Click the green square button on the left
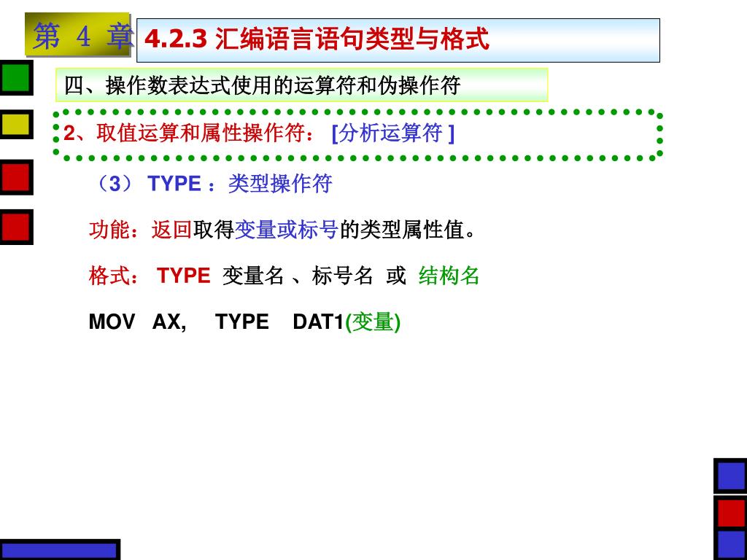Viewport: 747px width, 560px height. point(16,77)
